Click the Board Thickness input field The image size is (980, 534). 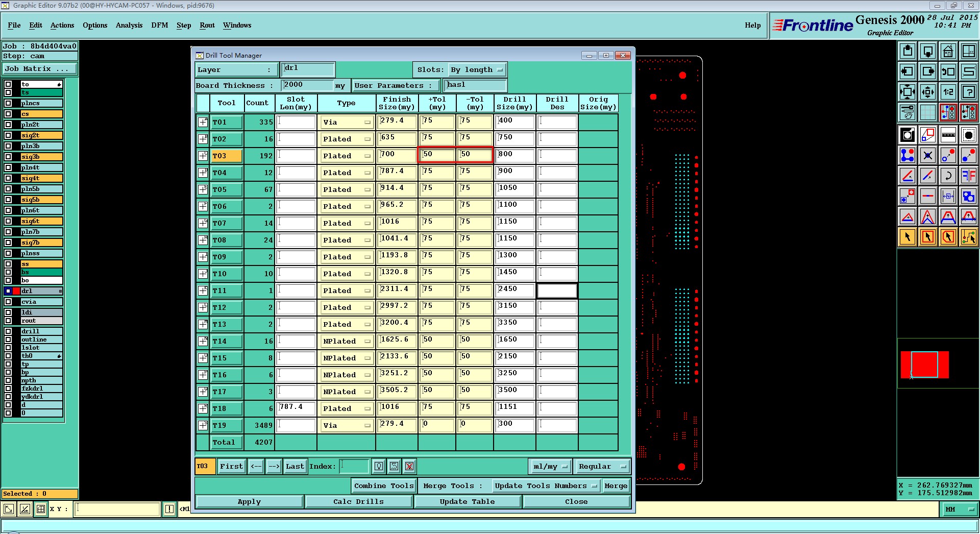pyautogui.click(x=307, y=85)
